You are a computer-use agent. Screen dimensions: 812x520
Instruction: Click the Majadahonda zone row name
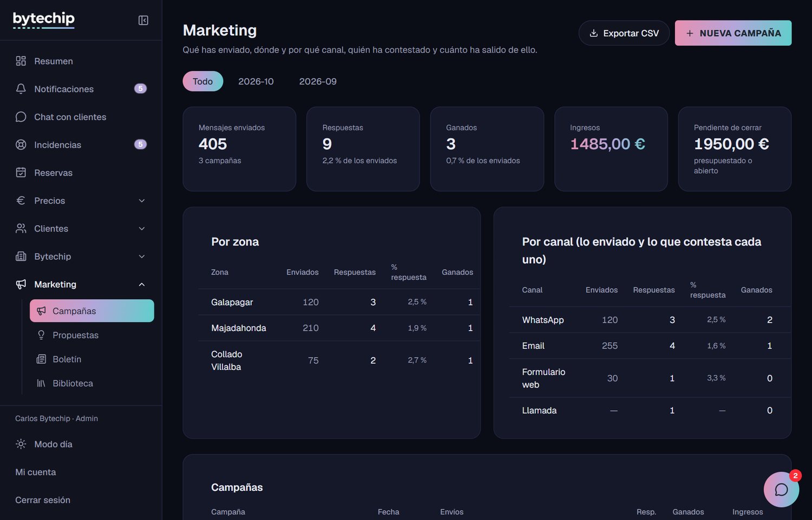pyautogui.click(x=239, y=328)
